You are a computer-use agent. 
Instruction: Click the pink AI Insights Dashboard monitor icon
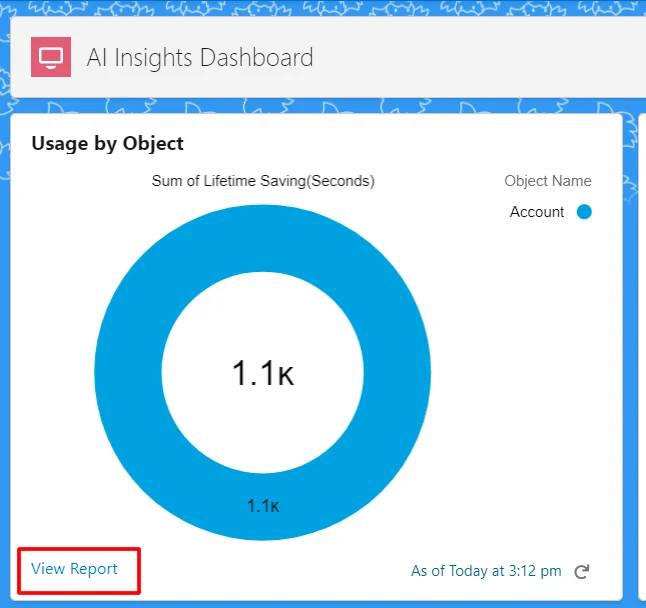(x=51, y=57)
